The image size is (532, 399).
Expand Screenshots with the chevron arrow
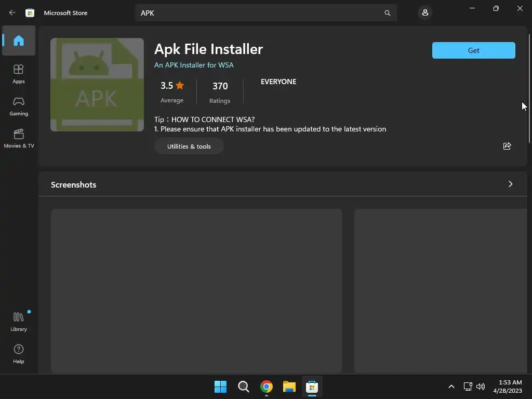(510, 184)
